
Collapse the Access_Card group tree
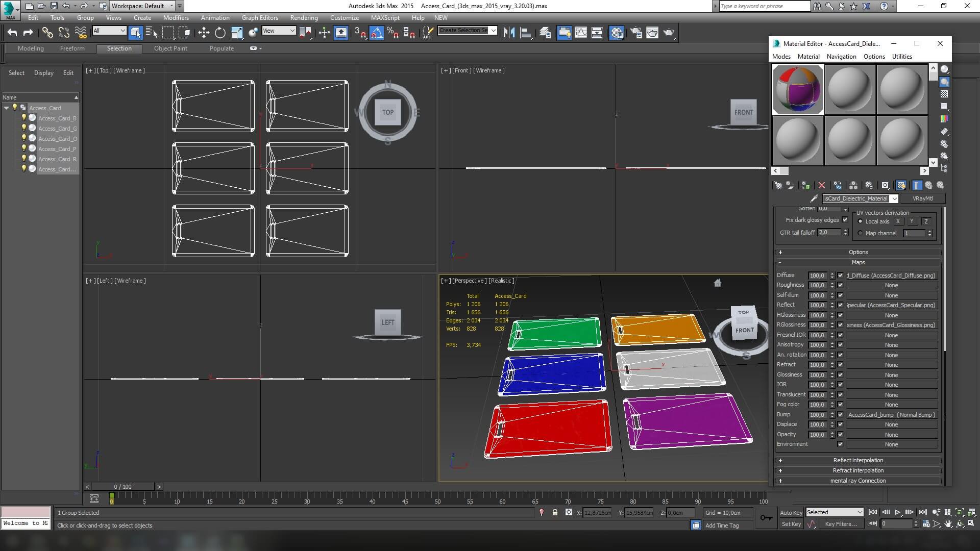point(6,108)
